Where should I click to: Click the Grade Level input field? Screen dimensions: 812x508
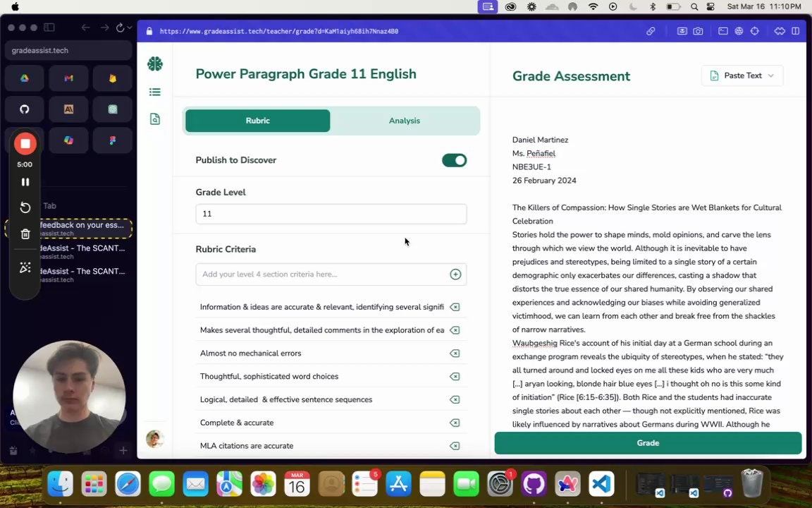[x=331, y=213]
